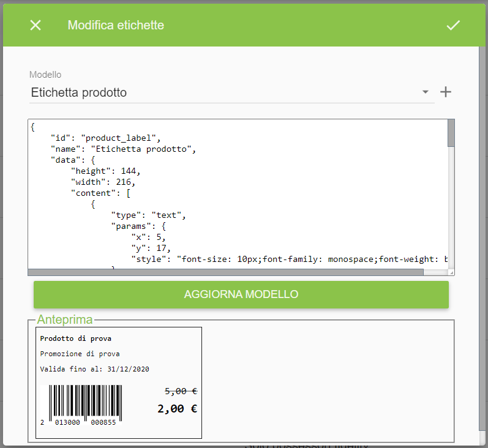Click the 2,00 € promotional price
Image resolution: width=488 pixels, height=448 pixels.
click(x=177, y=408)
